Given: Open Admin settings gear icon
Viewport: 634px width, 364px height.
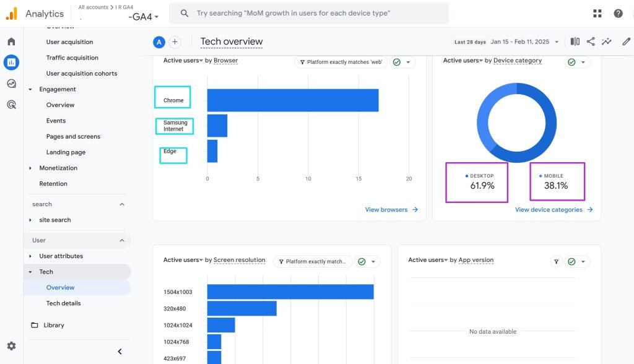Looking at the screenshot, I should point(11,346).
